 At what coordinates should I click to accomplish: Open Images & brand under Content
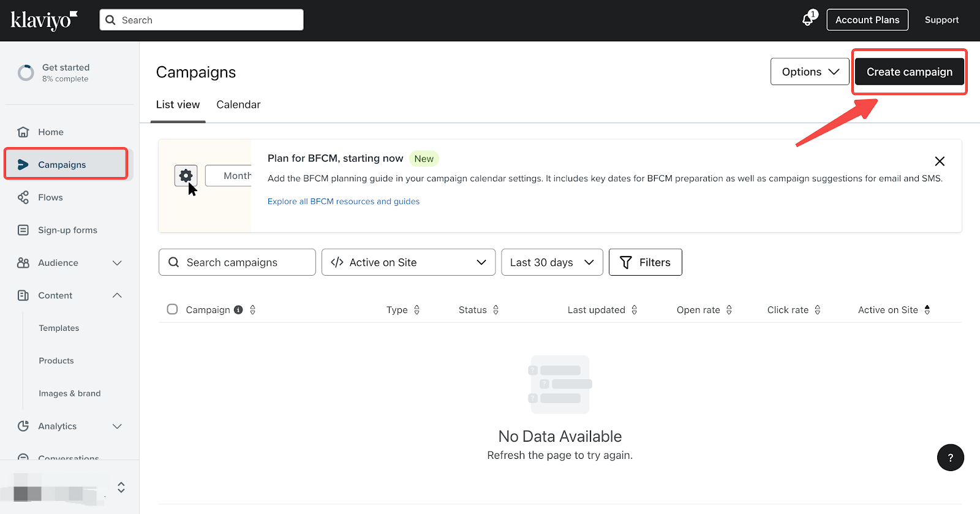point(70,393)
